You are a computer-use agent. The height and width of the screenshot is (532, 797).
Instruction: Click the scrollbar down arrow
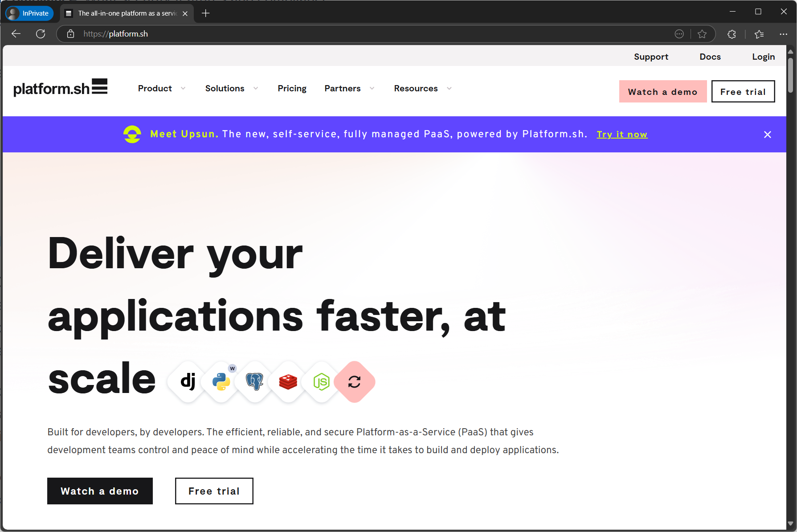[791, 524]
